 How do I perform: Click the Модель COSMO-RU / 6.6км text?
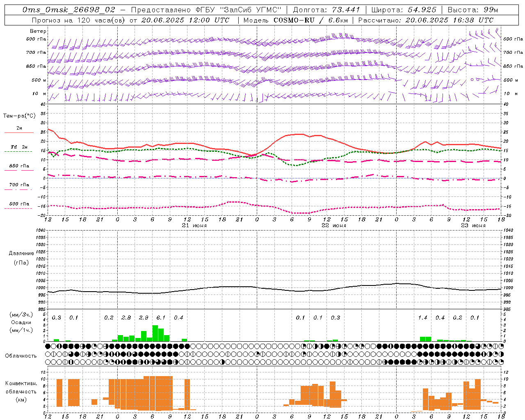[296, 20]
